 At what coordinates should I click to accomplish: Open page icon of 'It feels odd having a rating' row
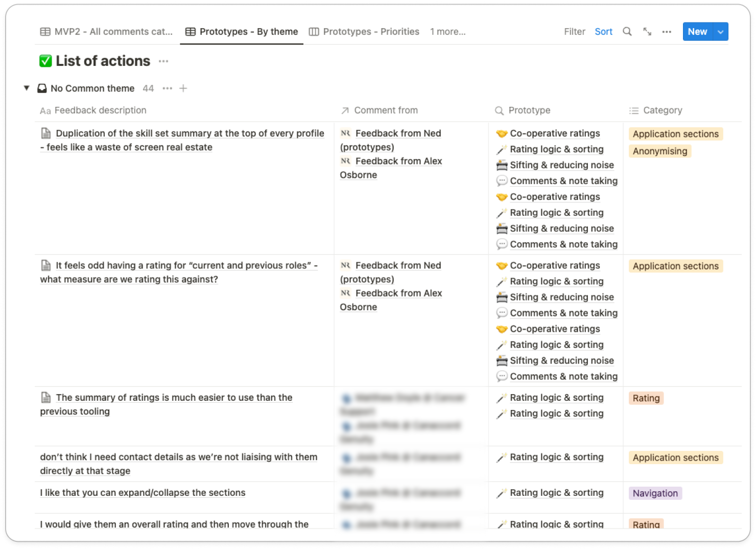(46, 265)
